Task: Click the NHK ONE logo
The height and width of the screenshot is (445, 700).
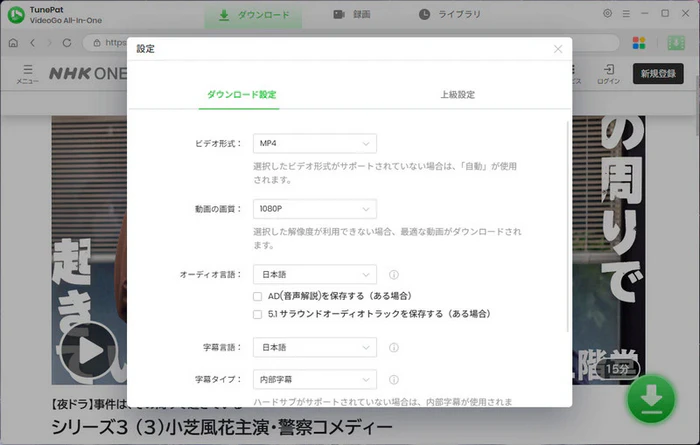Action: [88, 73]
